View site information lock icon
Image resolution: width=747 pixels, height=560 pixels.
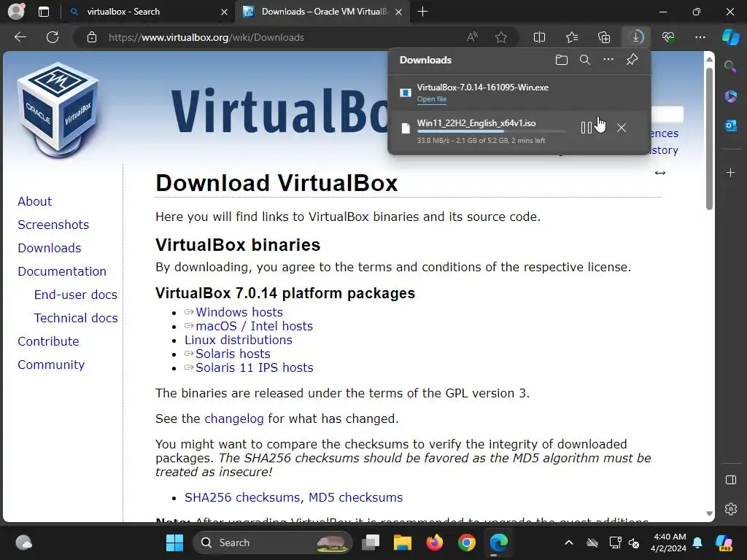(x=92, y=37)
